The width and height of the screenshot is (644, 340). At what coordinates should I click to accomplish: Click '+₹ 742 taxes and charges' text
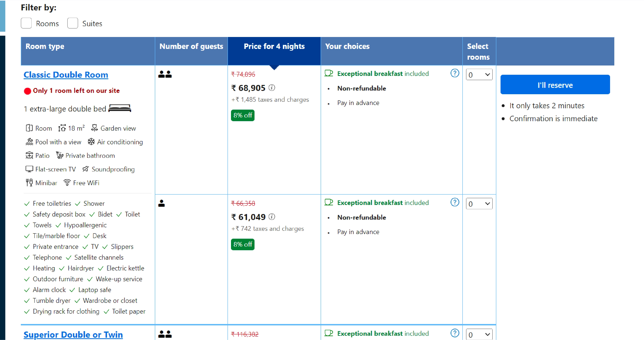267,229
